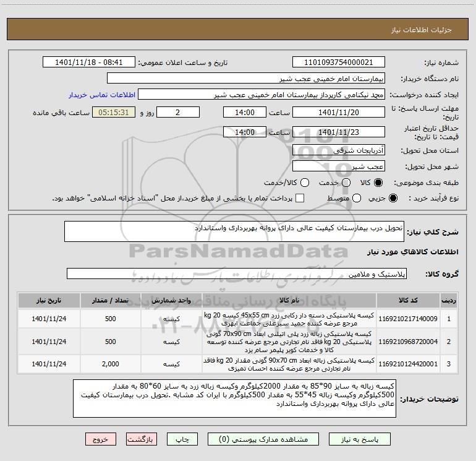Click the response deadline date 1401/11/20
This screenshot has height=461, width=476.
339,112
